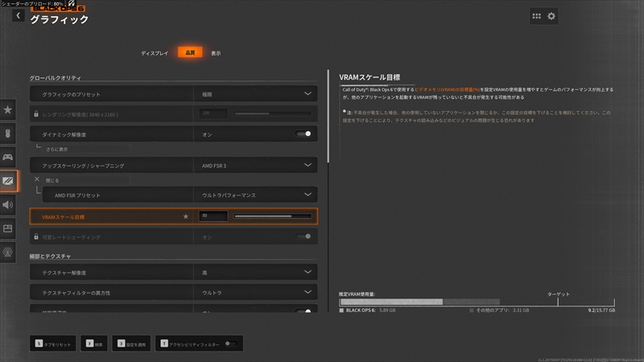Open audio settings speaker icon
Viewport: 644px width, 362px height.
[8, 205]
